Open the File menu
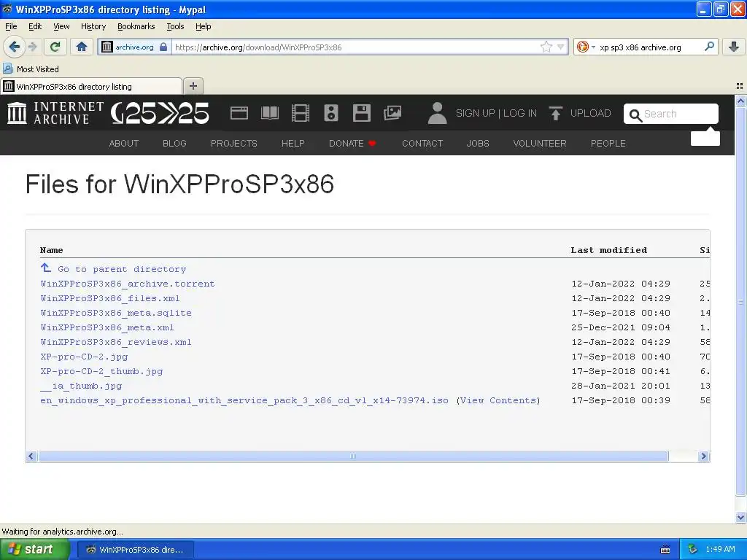Image resolution: width=747 pixels, height=560 pixels. [x=11, y=26]
